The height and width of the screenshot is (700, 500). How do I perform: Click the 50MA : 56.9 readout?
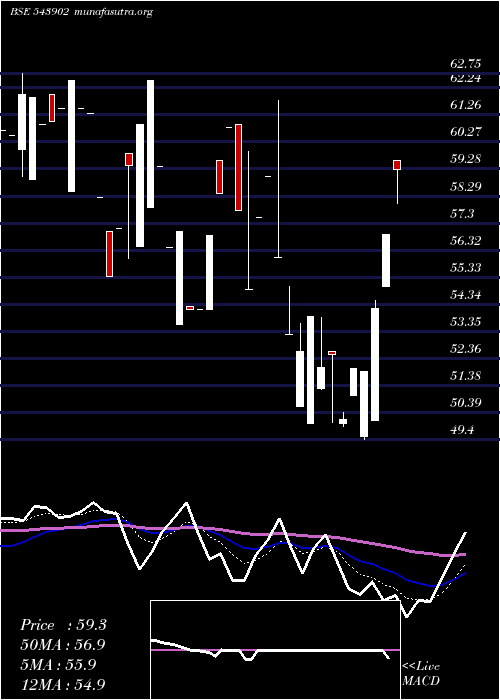(63, 645)
